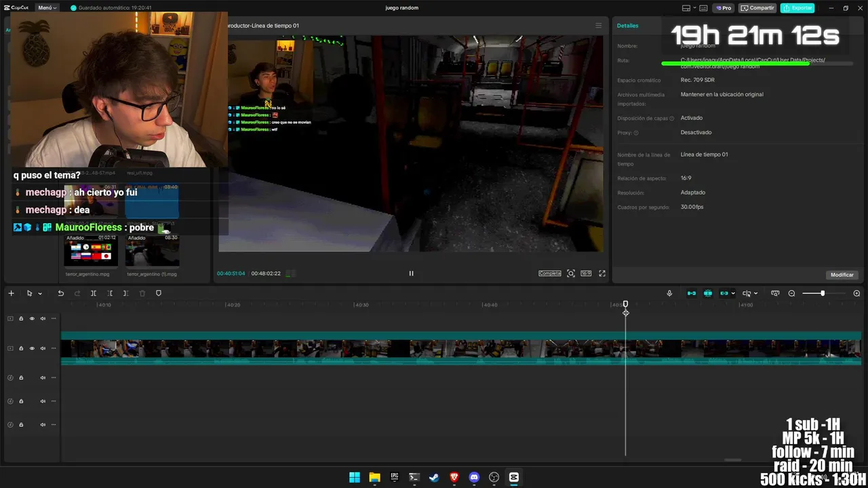This screenshot has width=868, height=488.
Task: Split the clip at the playhead
Action: (94, 293)
